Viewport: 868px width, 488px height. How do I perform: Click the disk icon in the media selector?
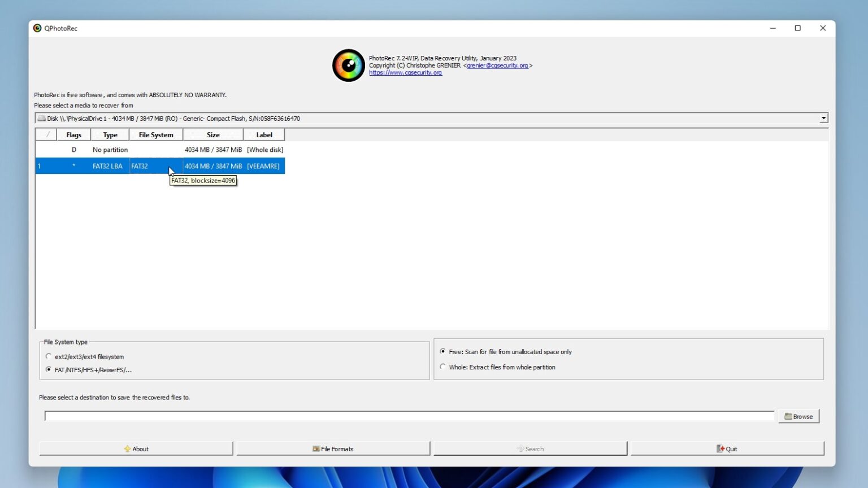42,118
